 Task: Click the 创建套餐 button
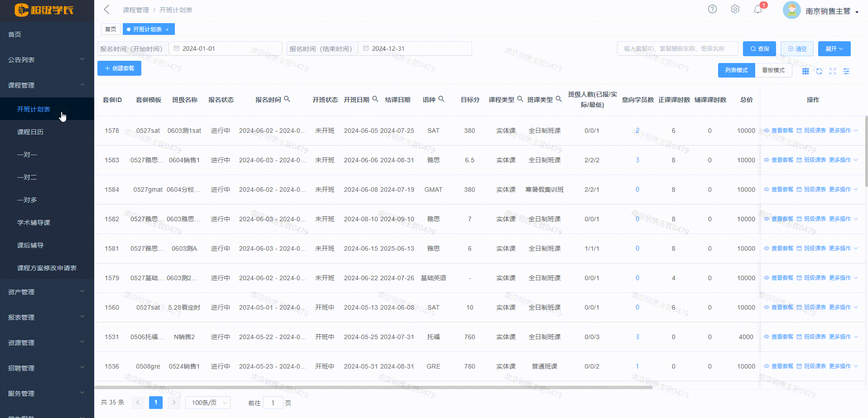pyautogui.click(x=119, y=68)
